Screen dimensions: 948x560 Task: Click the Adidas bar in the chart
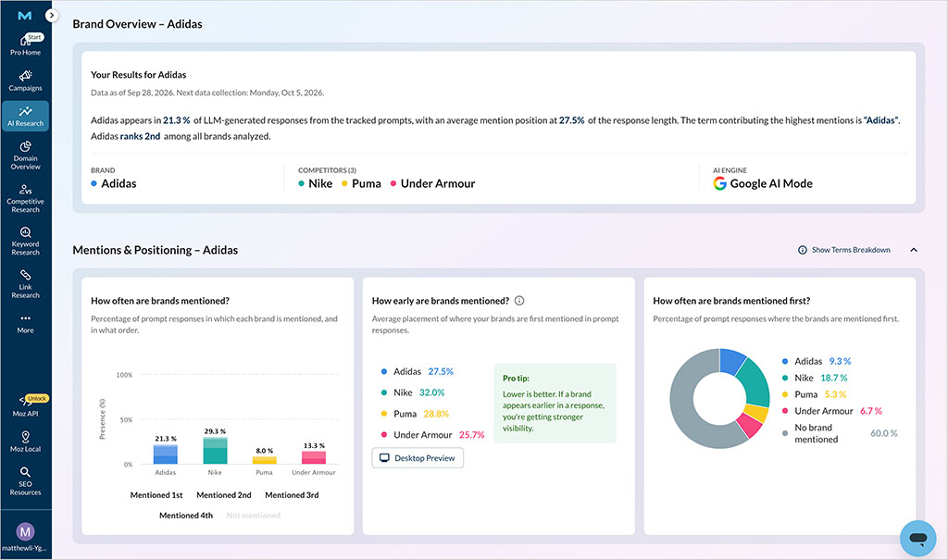[165, 454]
